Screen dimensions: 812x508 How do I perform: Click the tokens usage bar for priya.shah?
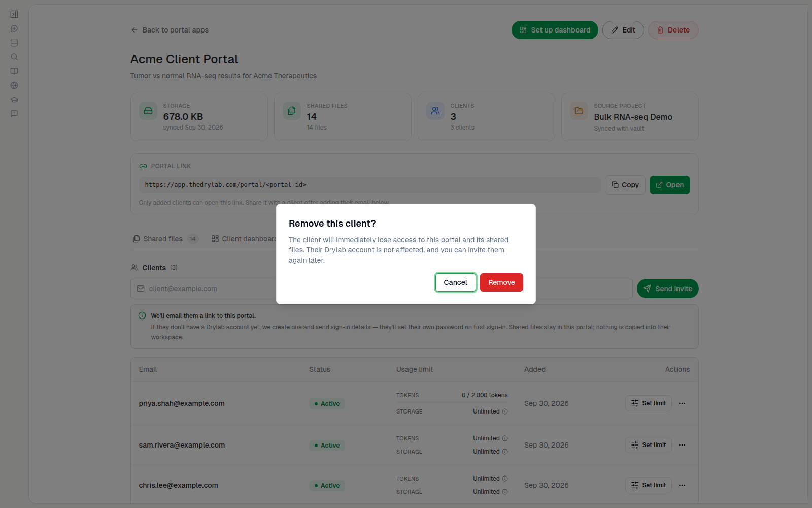pos(452,402)
